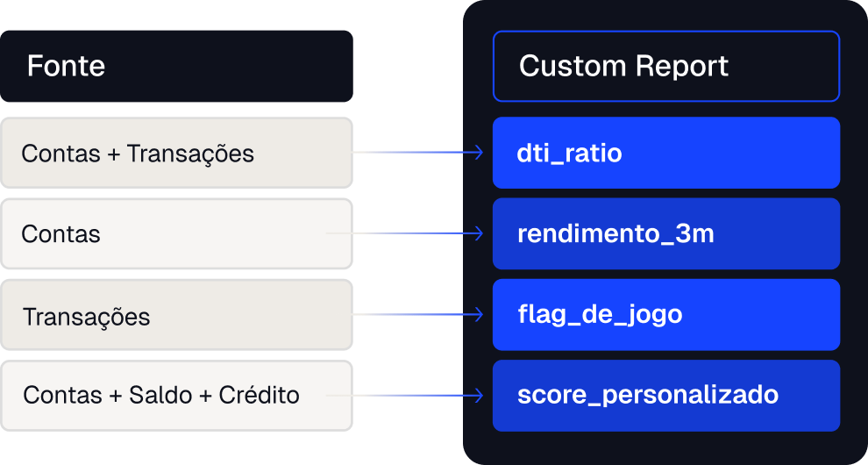868x465 pixels.
Task: Click the flag_de_jogo field block
Action: tap(666, 315)
